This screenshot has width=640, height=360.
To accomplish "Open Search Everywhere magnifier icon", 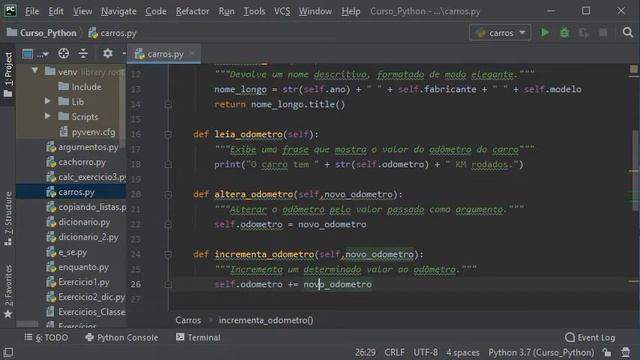I will [x=627, y=33].
